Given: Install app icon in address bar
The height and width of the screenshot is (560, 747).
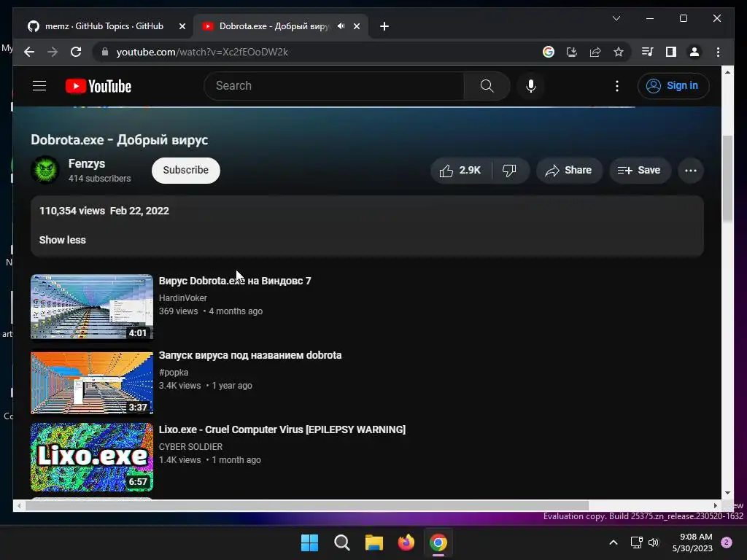Looking at the screenshot, I should (x=572, y=52).
